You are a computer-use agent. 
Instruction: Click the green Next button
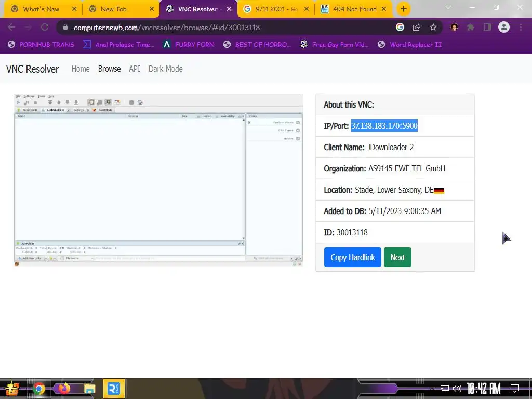click(397, 257)
